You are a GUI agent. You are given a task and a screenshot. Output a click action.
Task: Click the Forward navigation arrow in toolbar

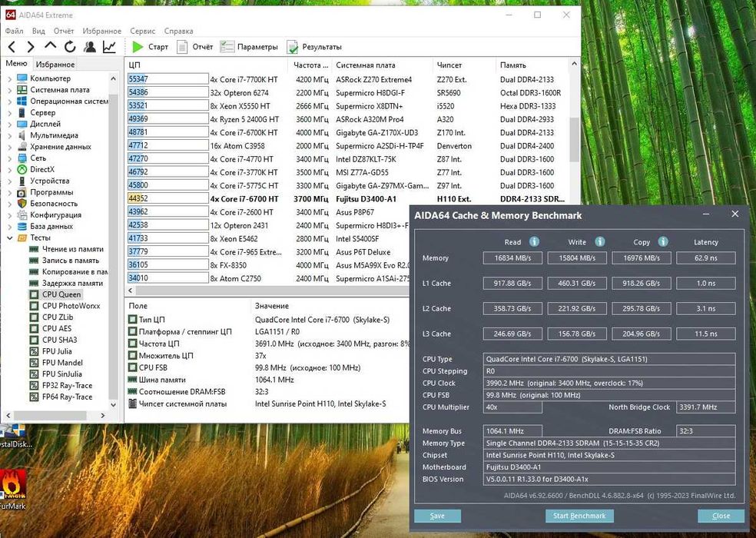31,47
